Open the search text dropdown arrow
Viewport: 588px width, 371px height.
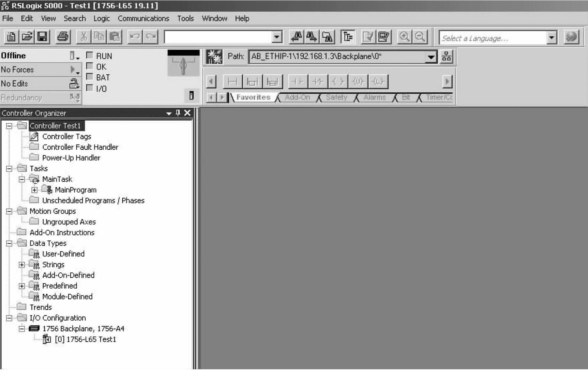pyautogui.click(x=277, y=37)
